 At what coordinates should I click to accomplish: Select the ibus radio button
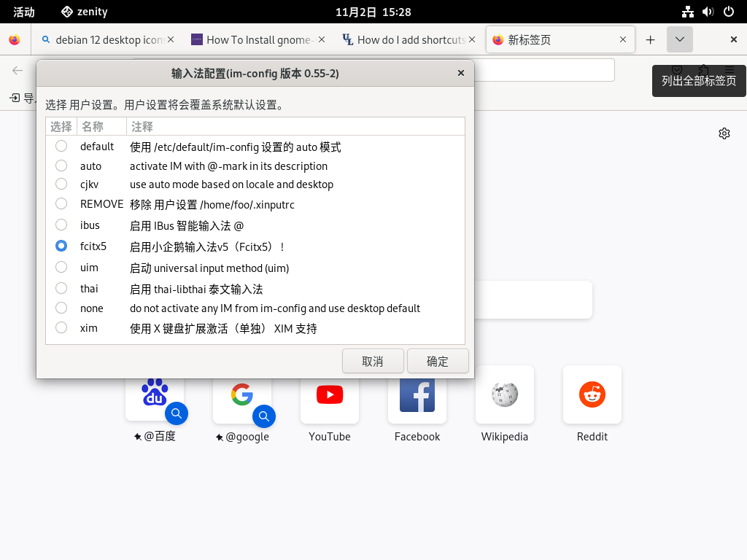(x=61, y=225)
